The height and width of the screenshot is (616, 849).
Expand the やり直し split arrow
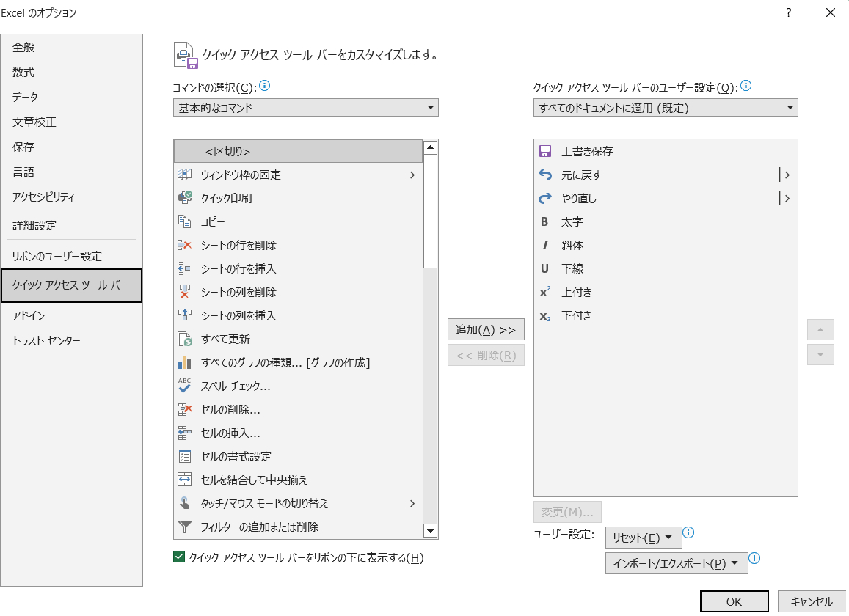[x=786, y=198]
